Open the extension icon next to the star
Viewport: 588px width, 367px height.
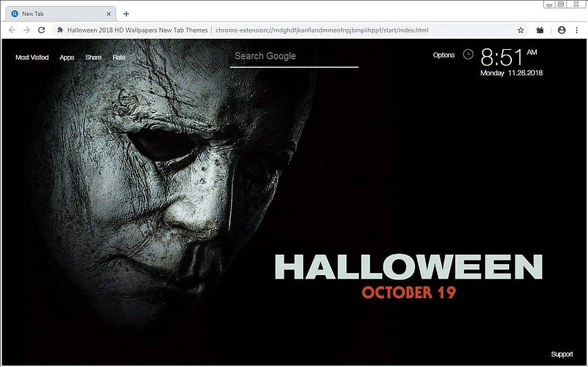click(540, 30)
